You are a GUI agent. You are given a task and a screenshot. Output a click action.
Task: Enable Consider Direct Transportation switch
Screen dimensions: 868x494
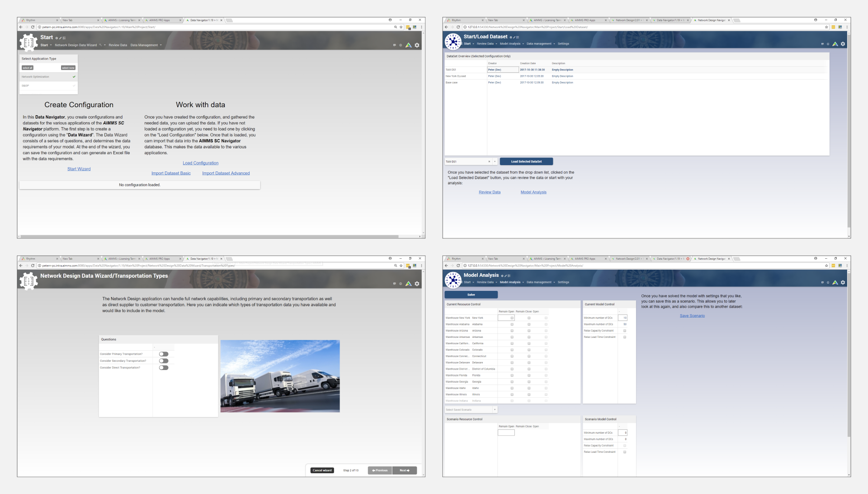tap(164, 368)
